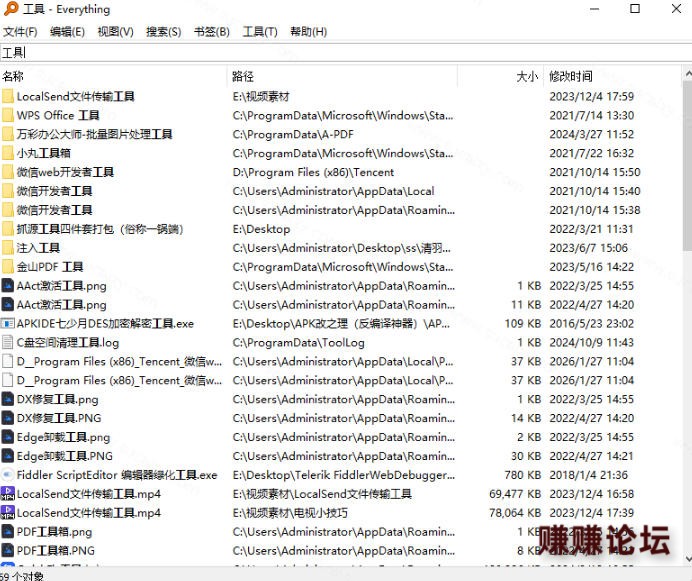This screenshot has width=692, height=581.
Task: Click the scrollbar down arrow
Action: click(x=687, y=558)
